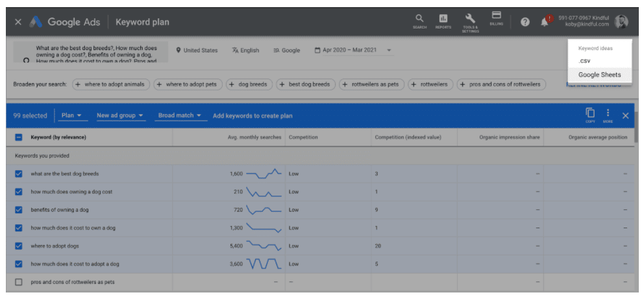The image size is (644, 299).
Task: Uncheck 'how much does it cost to own a dog'
Action: click(x=18, y=228)
